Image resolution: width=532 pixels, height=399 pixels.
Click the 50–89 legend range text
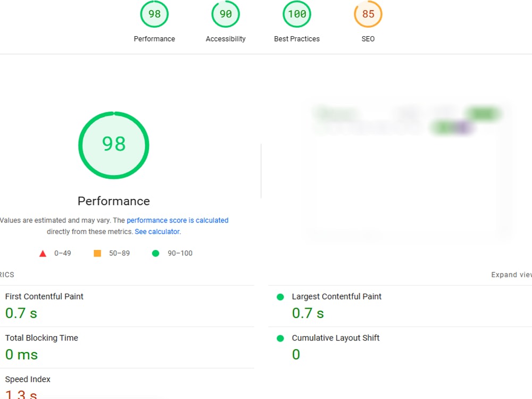pyautogui.click(x=119, y=253)
